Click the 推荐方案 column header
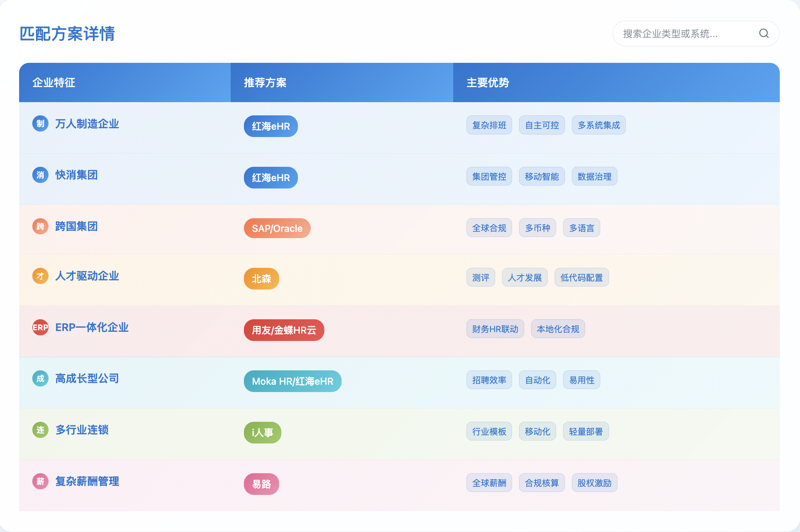The width and height of the screenshot is (800, 532). [265, 83]
